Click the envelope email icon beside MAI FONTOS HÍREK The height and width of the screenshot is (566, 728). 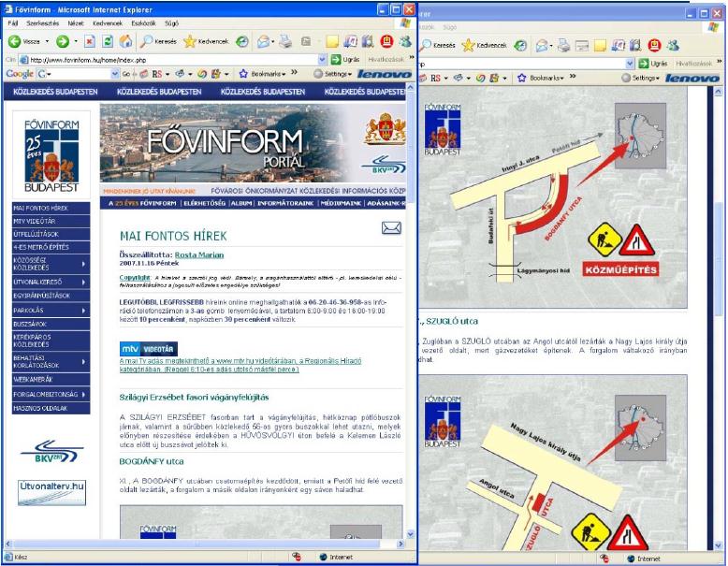[x=391, y=228]
